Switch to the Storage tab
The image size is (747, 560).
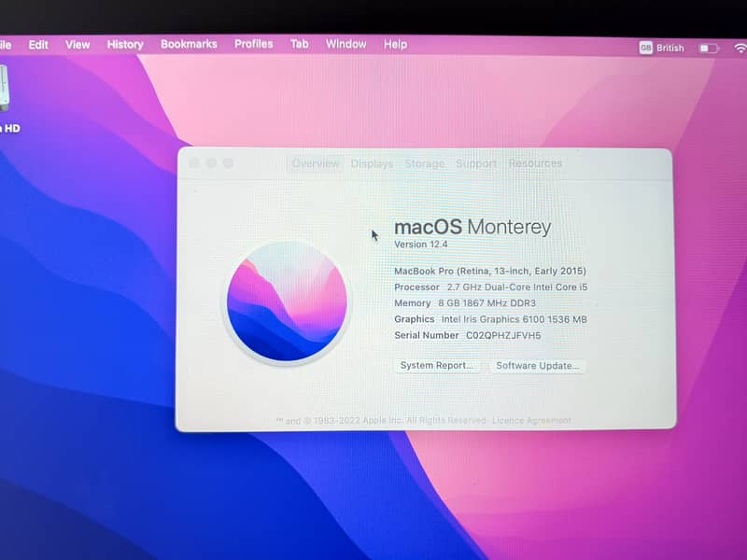coord(424,163)
